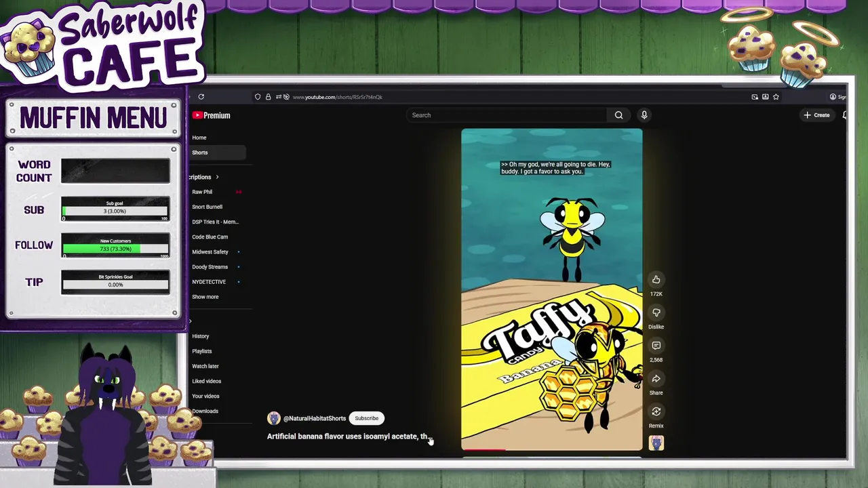
Task: Click the magnifier search button
Action: point(618,115)
